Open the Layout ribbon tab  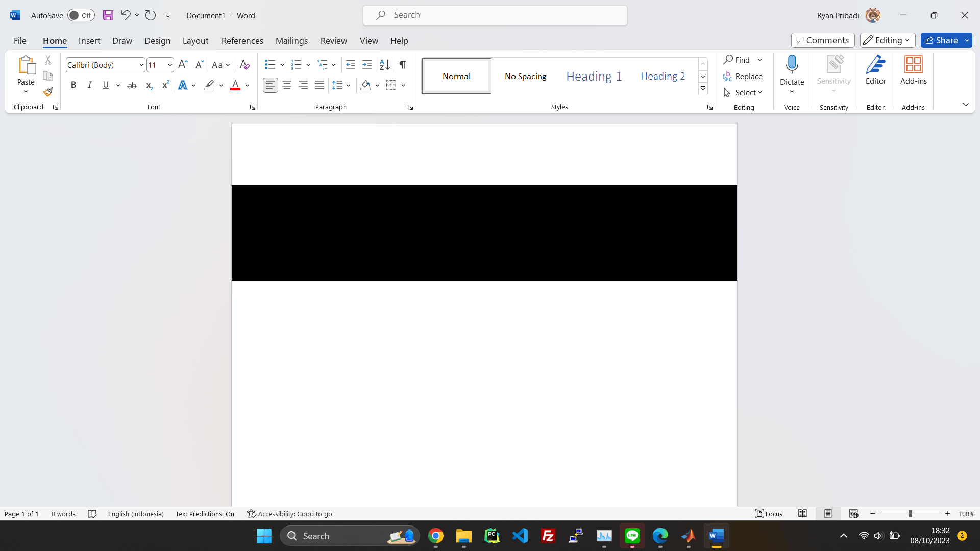point(195,41)
